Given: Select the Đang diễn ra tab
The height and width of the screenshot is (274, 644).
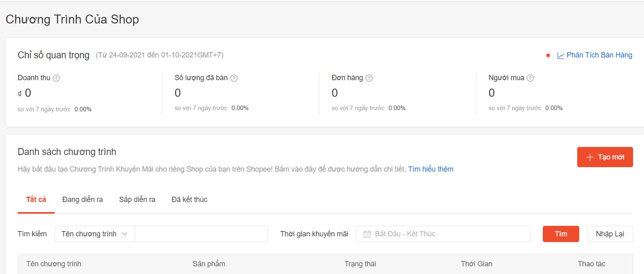Looking at the screenshot, I should pyautogui.click(x=83, y=200).
